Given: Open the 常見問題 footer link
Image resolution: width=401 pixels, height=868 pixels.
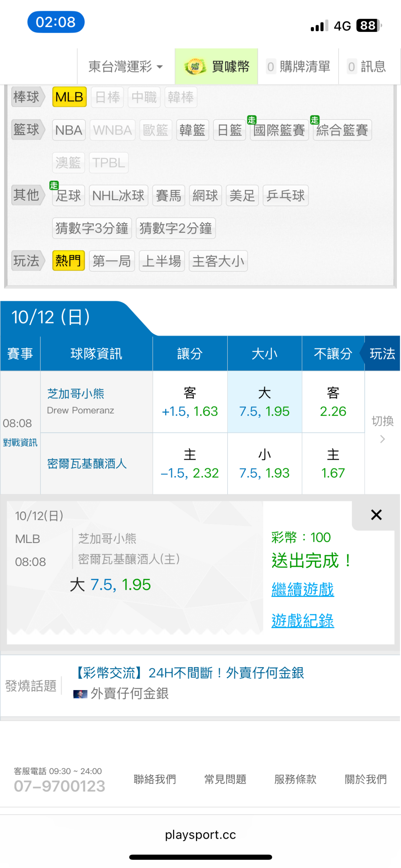Looking at the screenshot, I should point(225,779).
